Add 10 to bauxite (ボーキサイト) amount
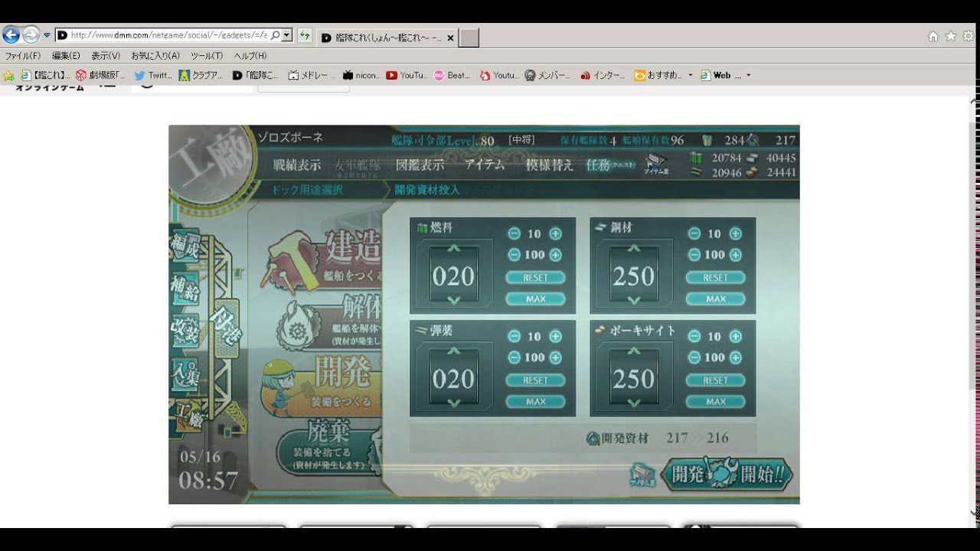The width and height of the screenshot is (980, 551). point(735,336)
